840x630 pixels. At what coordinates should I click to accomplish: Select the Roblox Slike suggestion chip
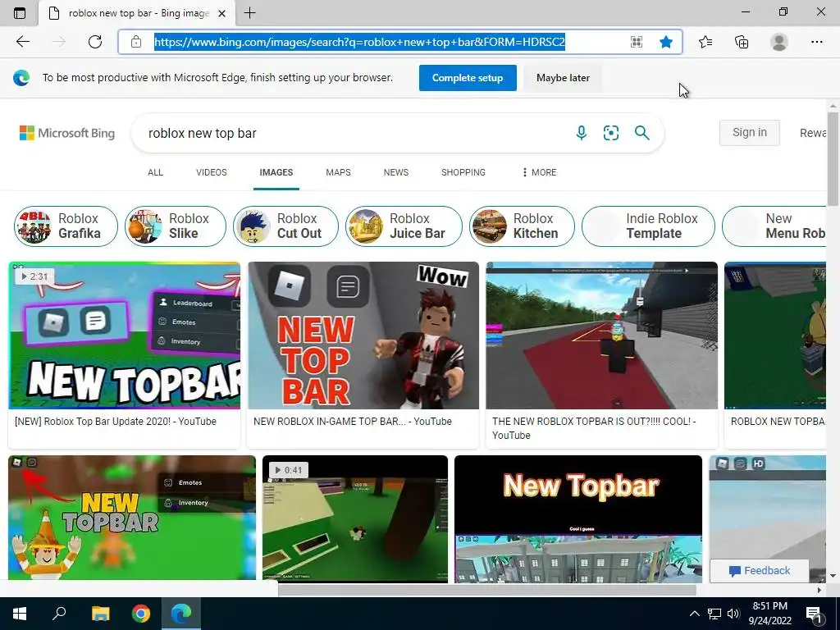tap(176, 226)
